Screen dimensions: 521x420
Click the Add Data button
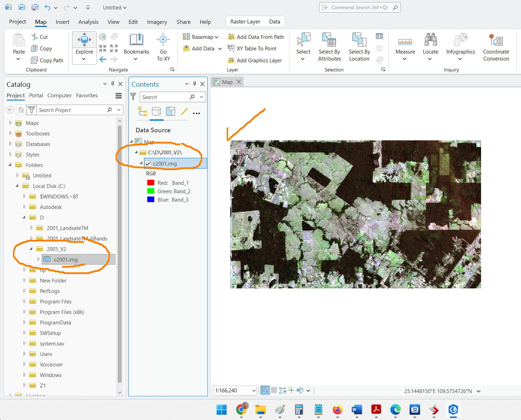tap(199, 48)
